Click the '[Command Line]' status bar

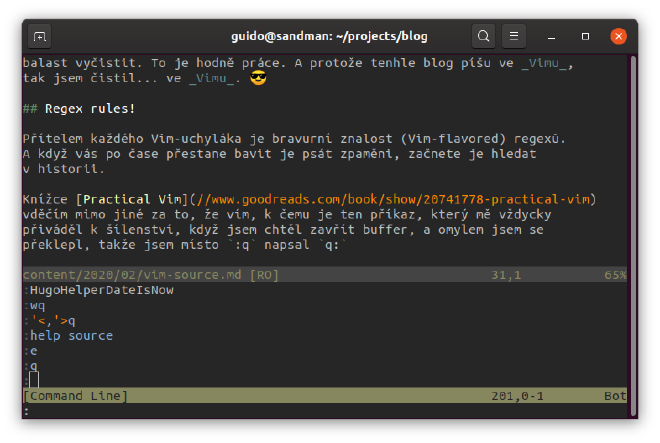coord(75,396)
